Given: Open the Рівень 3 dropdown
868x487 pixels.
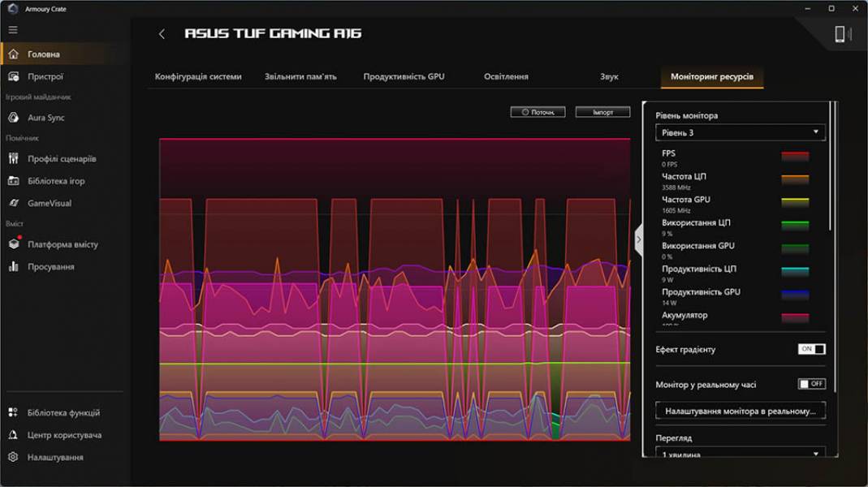Looking at the screenshot, I should 740,132.
